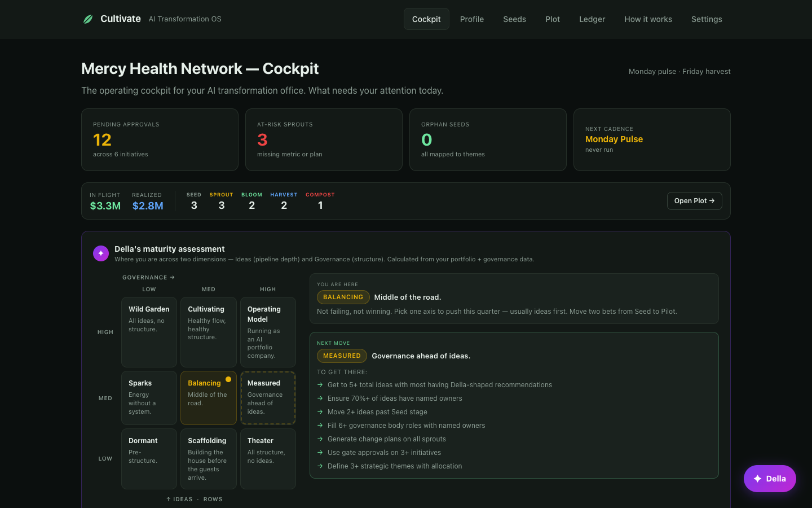Click the BALANCING status badge

point(343,297)
